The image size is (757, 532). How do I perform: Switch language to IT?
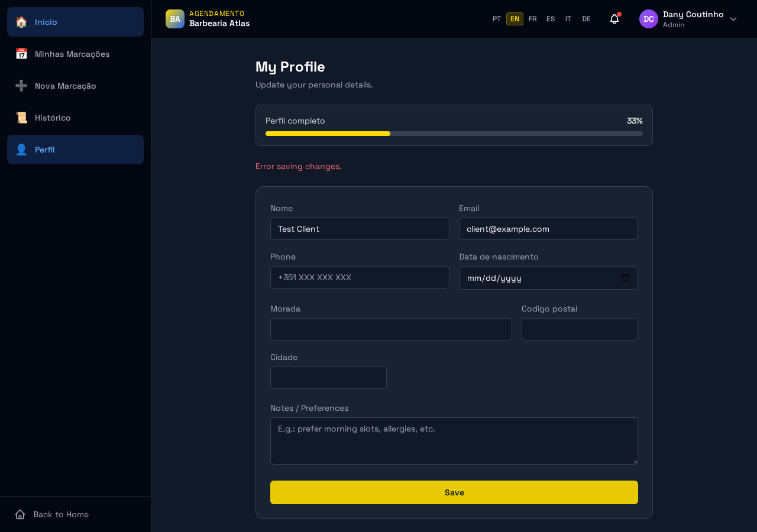click(568, 19)
